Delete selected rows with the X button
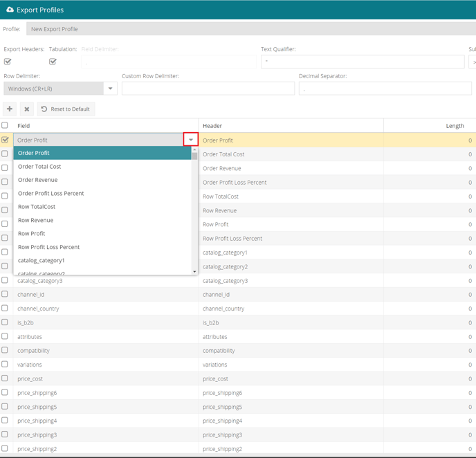The height and width of the screenshot is (458, 476). tap(27, 109)
